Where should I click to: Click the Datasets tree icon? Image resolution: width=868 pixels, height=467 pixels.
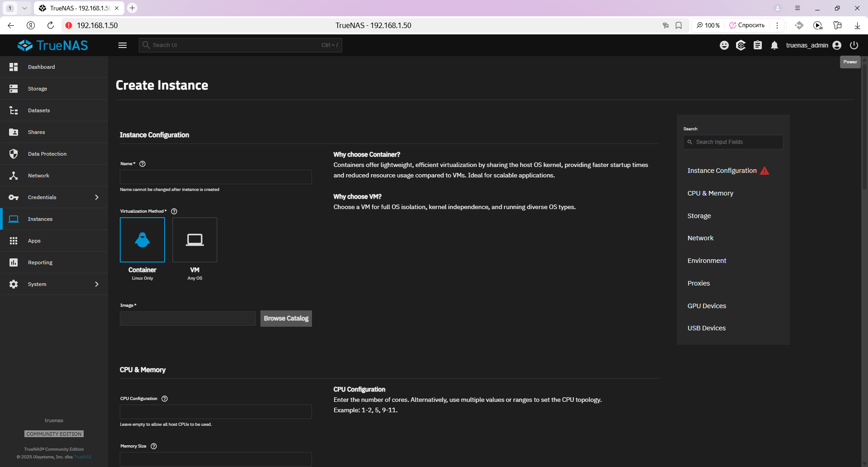(x=14, y=110)
